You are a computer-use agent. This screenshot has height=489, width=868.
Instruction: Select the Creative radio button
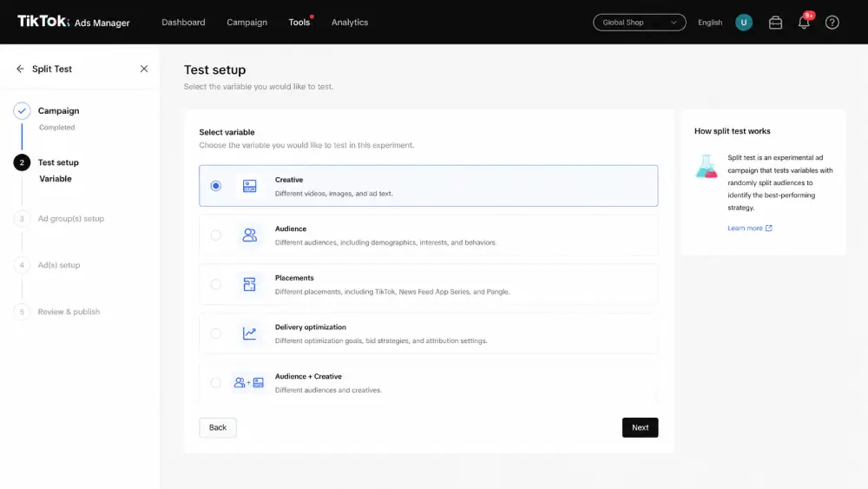pyautogui.click(x=216, y=186)
